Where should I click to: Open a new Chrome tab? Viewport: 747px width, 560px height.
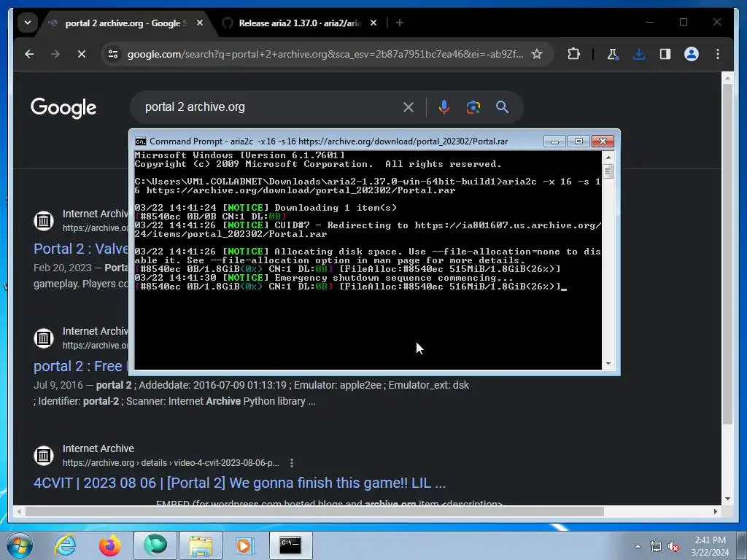[x=400, y=23]
